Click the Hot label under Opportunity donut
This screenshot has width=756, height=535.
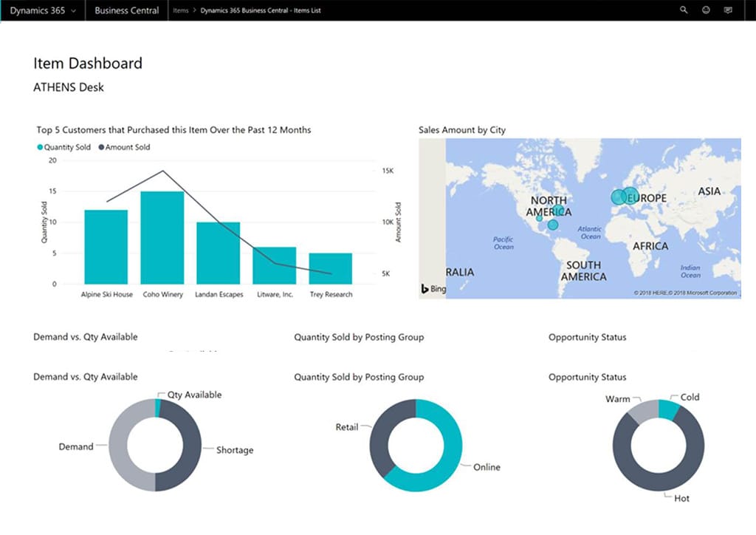coord(681,498)
